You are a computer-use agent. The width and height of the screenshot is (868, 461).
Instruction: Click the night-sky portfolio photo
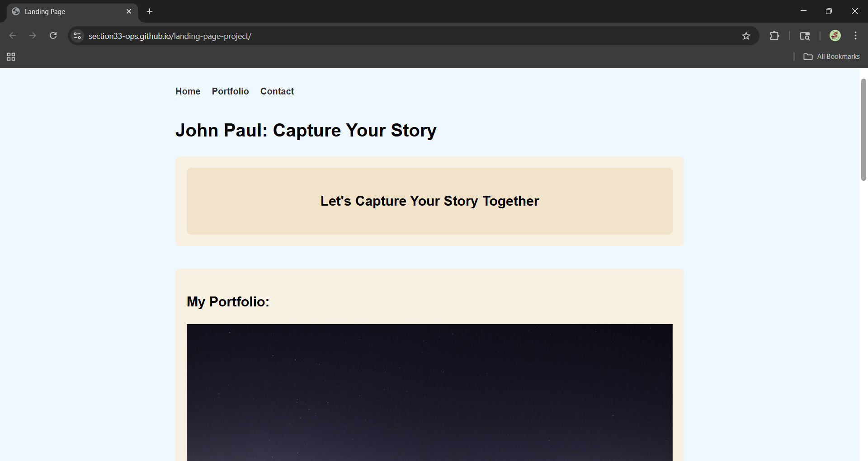coord(429,393)
